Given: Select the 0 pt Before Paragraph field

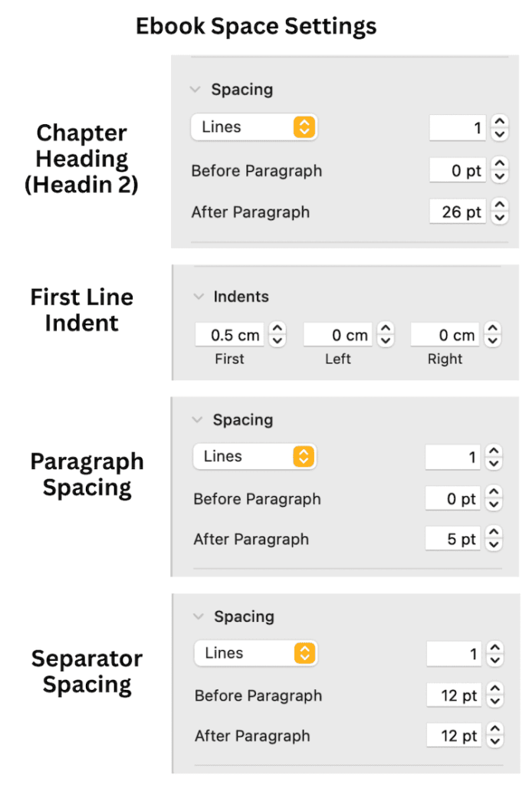Looking at the screenshot, I should 458,170.
